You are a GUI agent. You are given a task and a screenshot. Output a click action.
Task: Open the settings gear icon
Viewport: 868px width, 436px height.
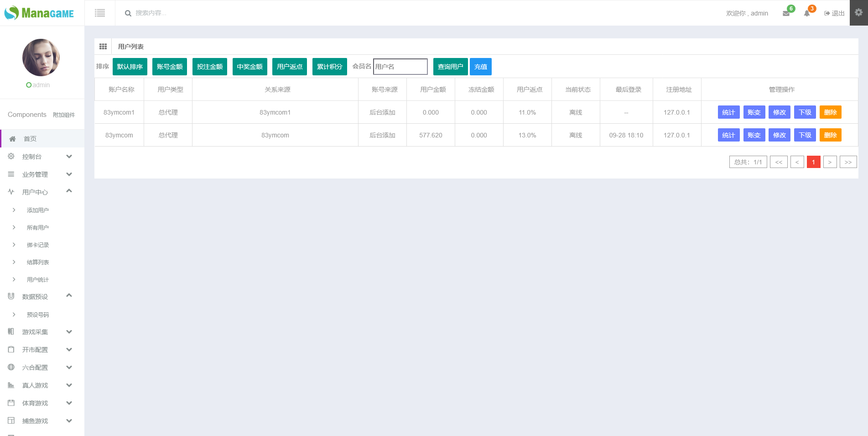click(858, 13)
